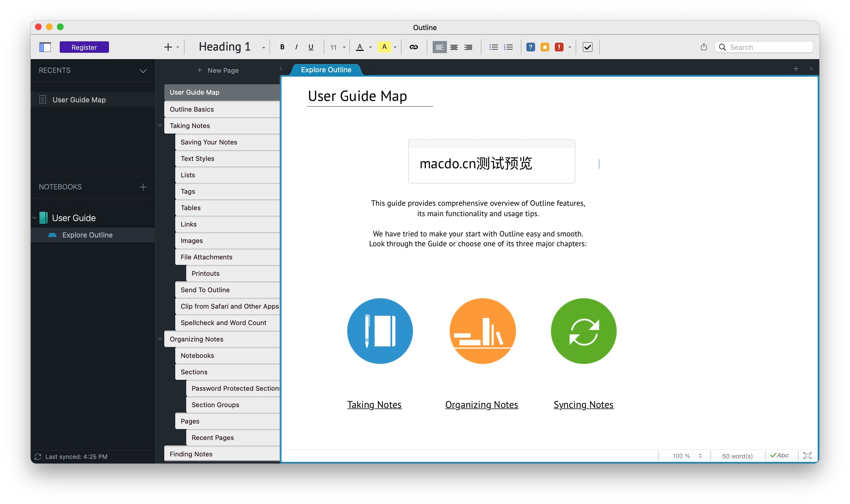Click the macdo.cn preview input field
Image resolution: width=850 pixels, height=504 pixels.
(x=491, y=162)
